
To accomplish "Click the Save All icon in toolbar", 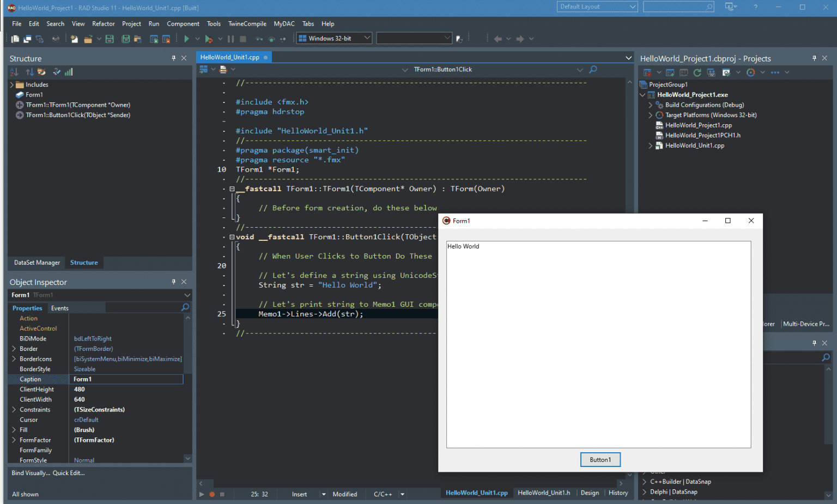I will tap(126, 39).
